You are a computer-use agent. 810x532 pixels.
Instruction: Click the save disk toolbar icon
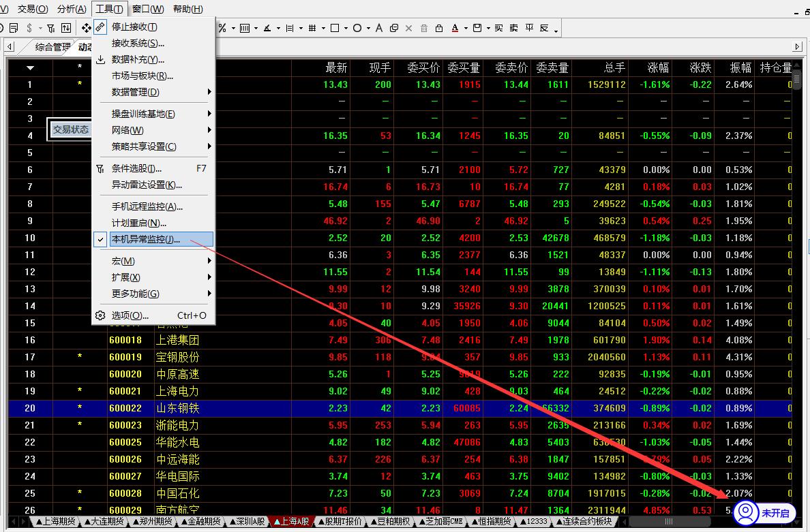[477, 28]
